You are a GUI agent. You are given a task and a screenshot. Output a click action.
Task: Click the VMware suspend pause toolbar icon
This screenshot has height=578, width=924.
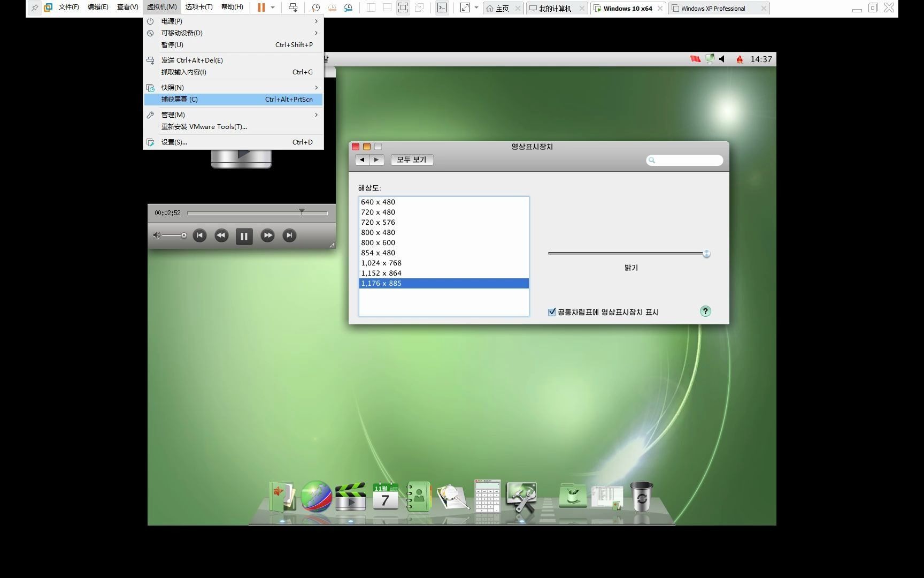pos(261,7)
